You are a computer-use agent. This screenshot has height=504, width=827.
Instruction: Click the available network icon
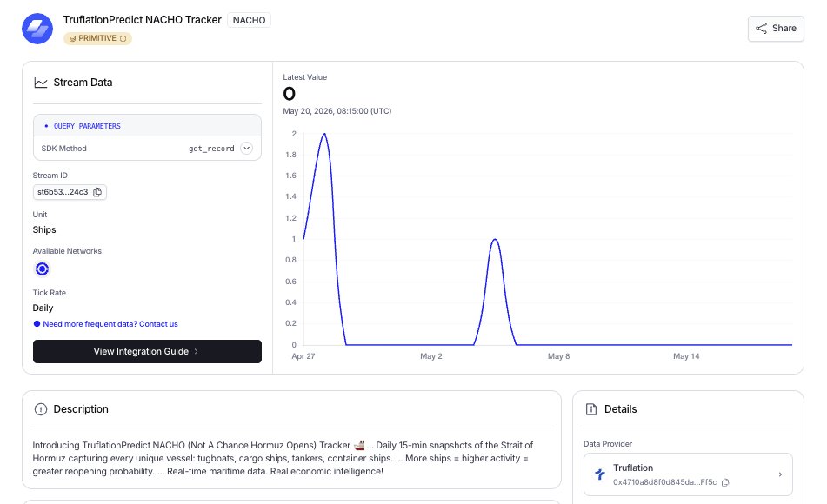coord(43,269)
